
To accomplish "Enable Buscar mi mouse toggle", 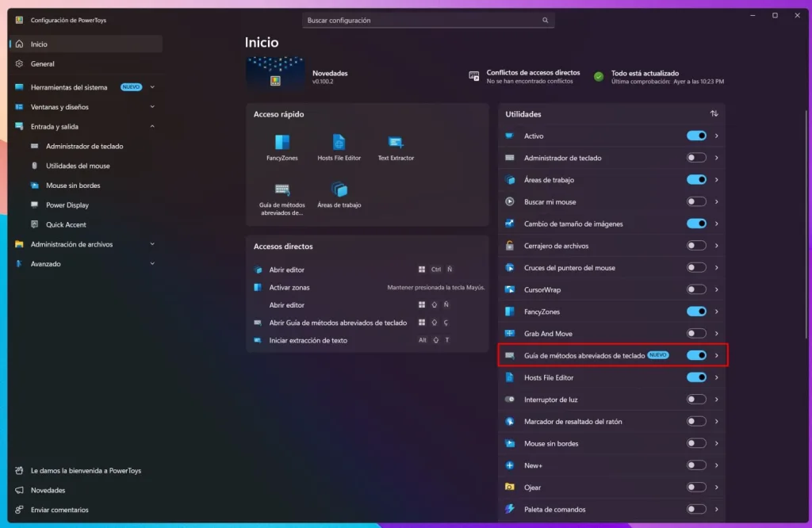I will coord(696,201).
